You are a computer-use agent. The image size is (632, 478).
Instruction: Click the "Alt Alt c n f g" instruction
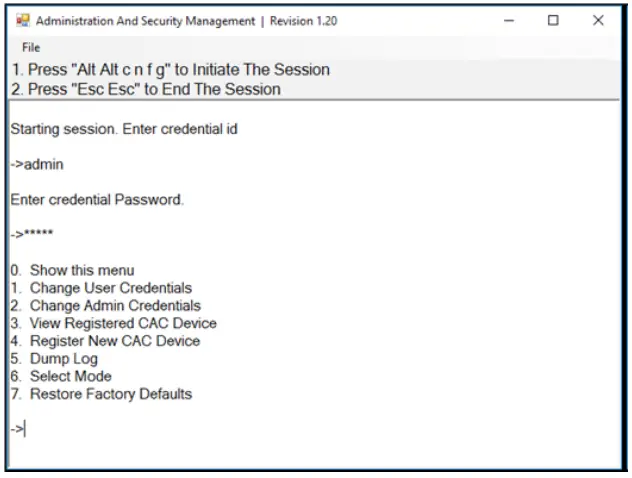170,70
